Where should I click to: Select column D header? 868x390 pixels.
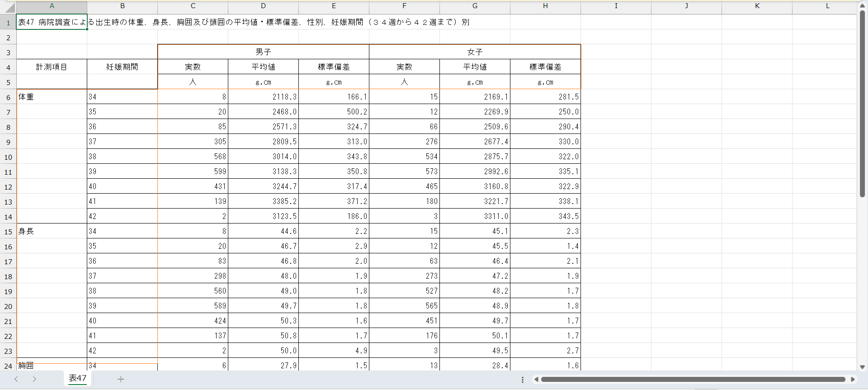pyautogui.click(x=263, y=6)
